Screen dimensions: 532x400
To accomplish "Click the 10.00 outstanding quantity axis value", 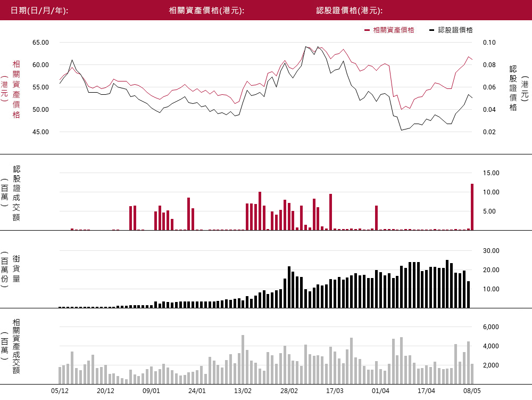I will 491,289.
